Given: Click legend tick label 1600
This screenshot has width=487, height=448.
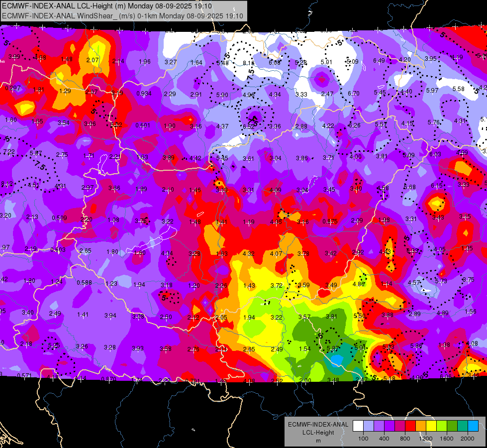Looking at the screenshot, I should pos(447,439).
